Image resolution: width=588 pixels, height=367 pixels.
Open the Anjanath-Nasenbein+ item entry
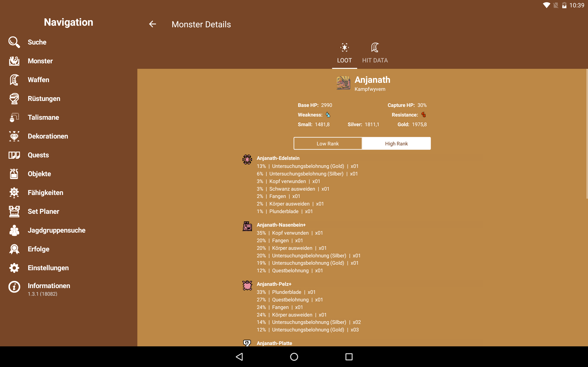click(x=281, y=225)
